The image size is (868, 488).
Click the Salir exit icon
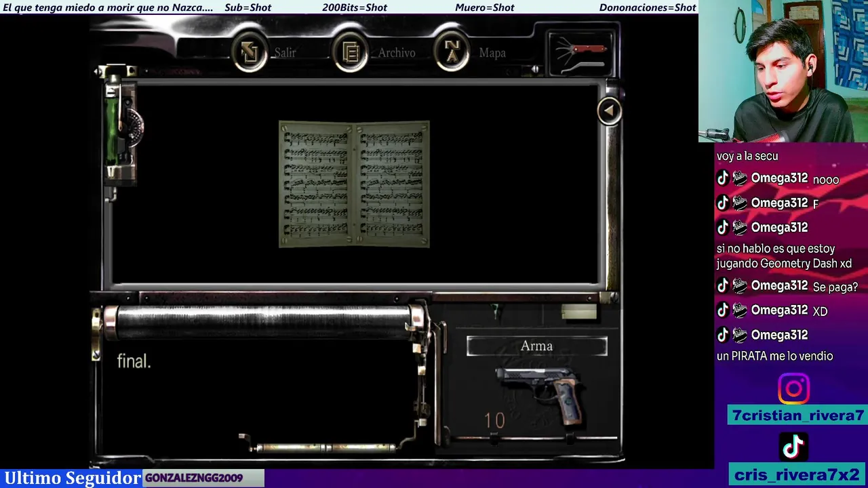click(x=250, y=52)
